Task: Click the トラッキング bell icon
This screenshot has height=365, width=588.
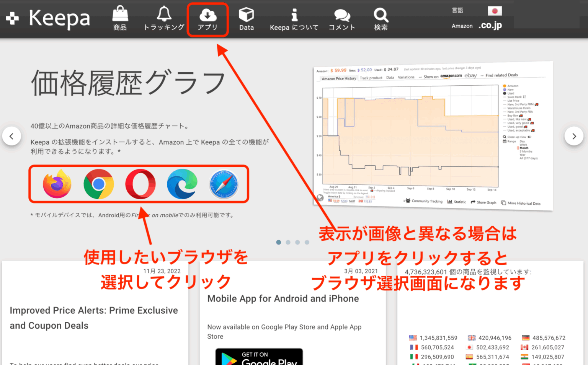Action: point(163,15)
